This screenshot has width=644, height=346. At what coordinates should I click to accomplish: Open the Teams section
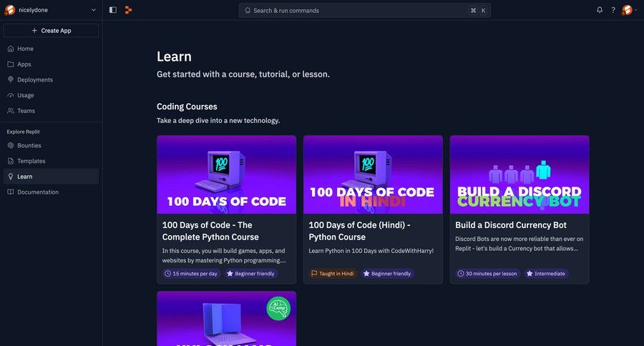[51, 111]
